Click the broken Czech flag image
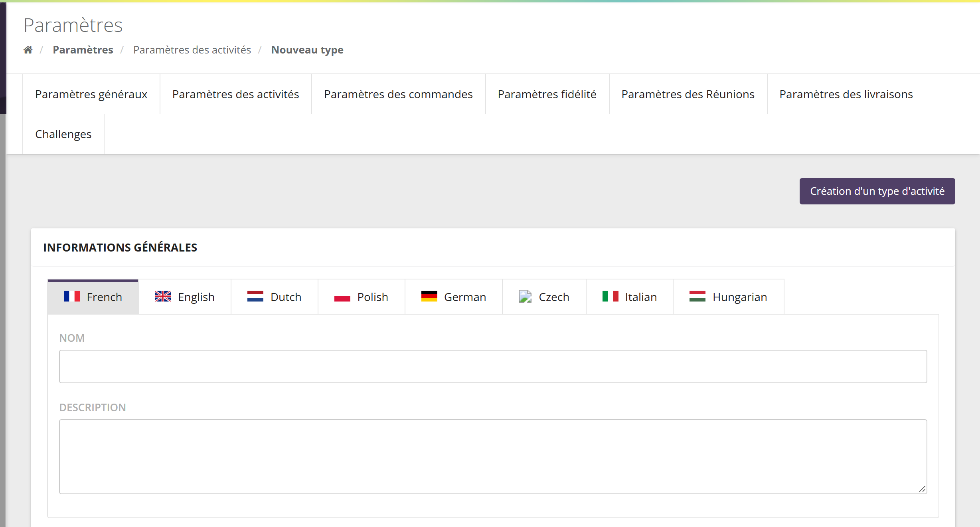Screen dimensions: 980x527 pyautogui.click(x=525, y=296)
